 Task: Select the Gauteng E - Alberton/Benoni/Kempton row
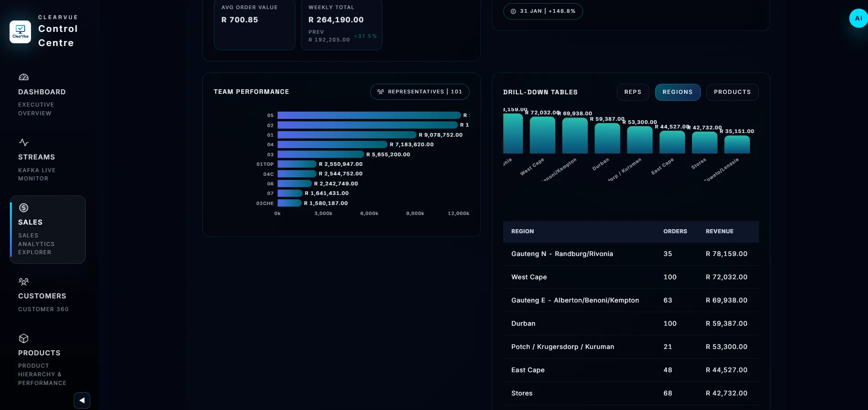tap(631, 300)
